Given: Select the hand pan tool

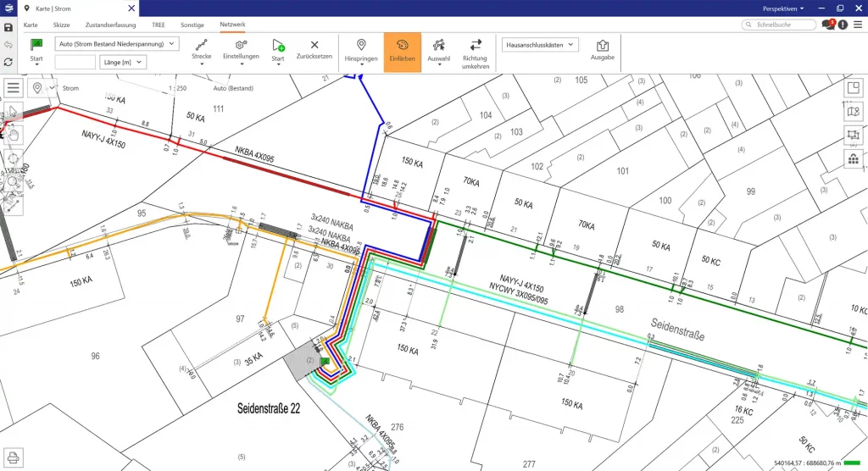Looking at the screenshot, I should coord(14,135).
